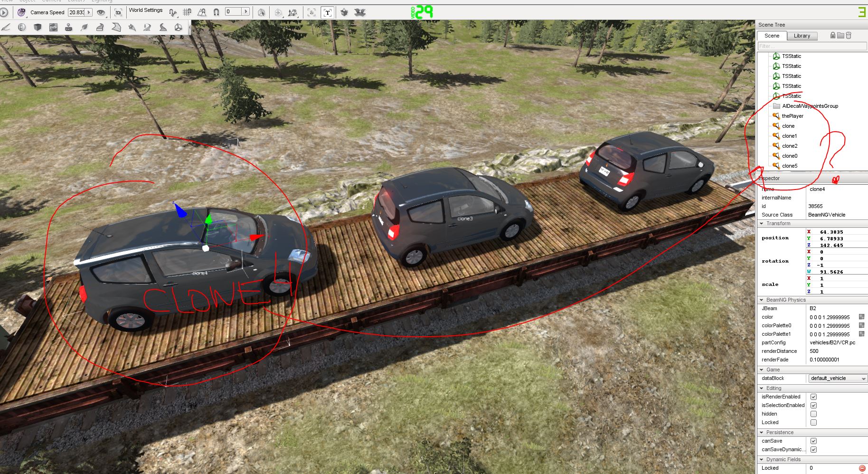Select the pencil Object Editor tool
The image size is (868, 474).
coord(6,28)
